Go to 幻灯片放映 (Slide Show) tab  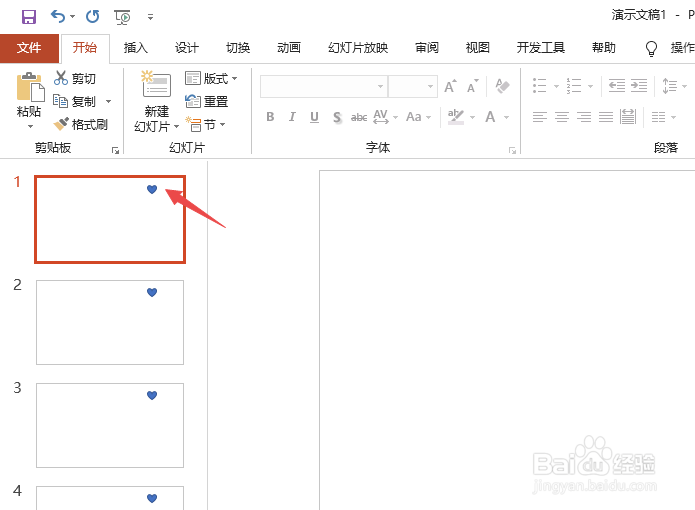[358, 48]
